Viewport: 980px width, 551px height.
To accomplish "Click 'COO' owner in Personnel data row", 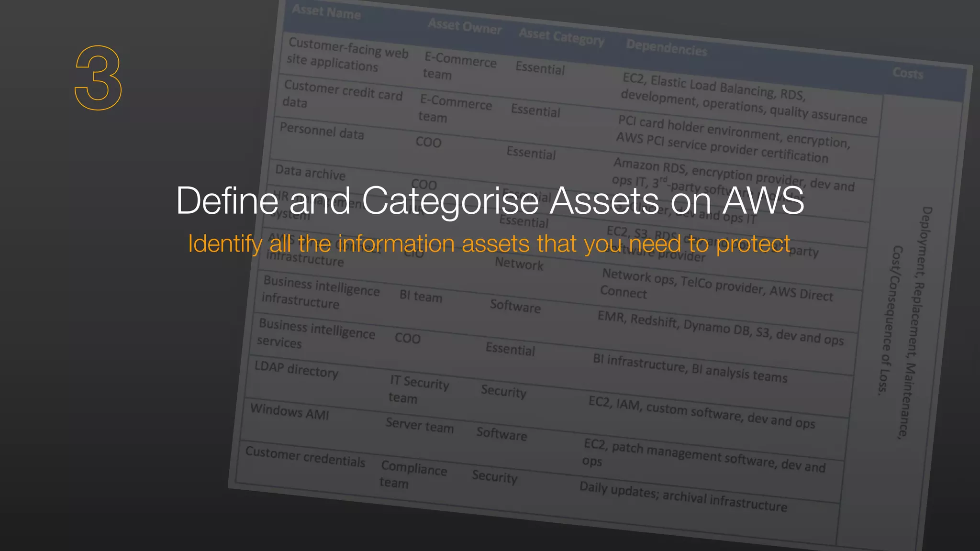I will coord(428,142).
